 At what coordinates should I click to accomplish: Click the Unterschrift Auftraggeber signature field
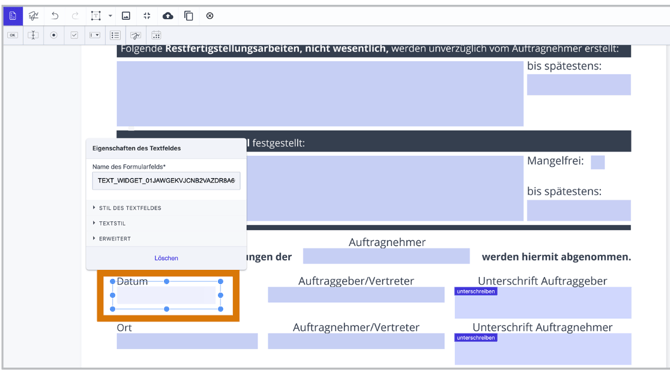tap(543, 303)
